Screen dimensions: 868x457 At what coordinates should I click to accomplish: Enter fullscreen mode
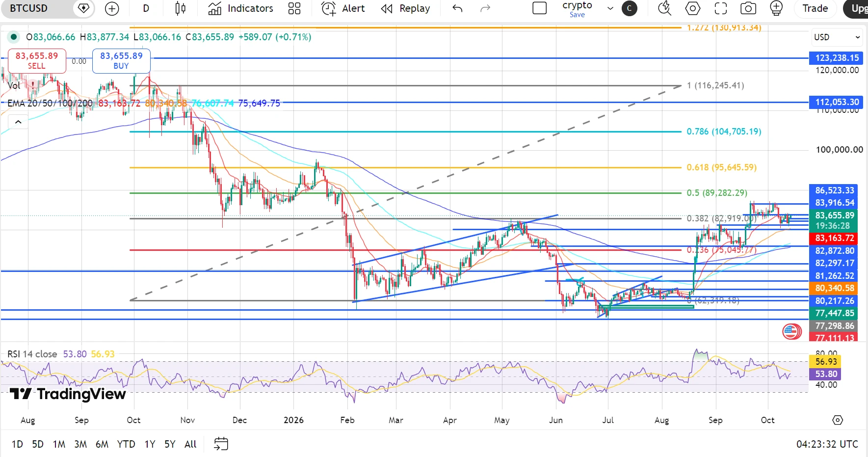pos(720,8)
